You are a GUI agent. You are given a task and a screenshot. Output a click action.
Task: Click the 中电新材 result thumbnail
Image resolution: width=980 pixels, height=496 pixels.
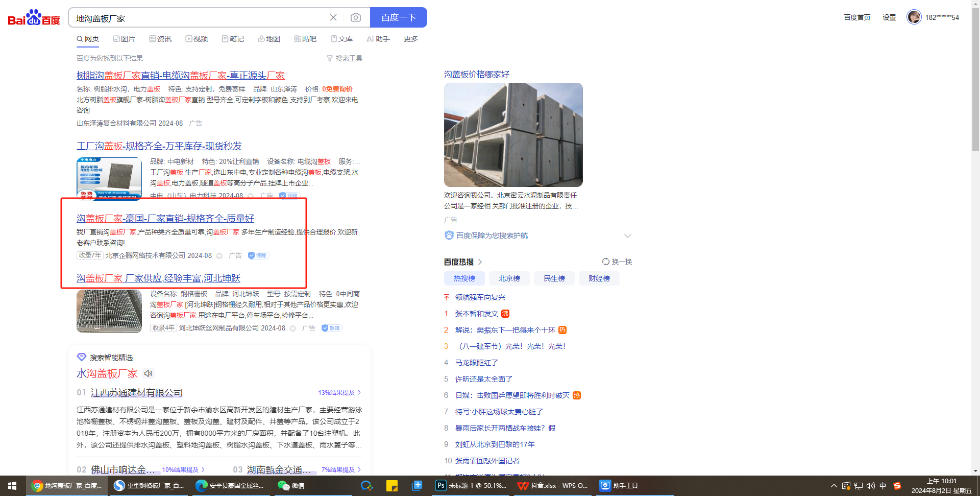point(109,178)
